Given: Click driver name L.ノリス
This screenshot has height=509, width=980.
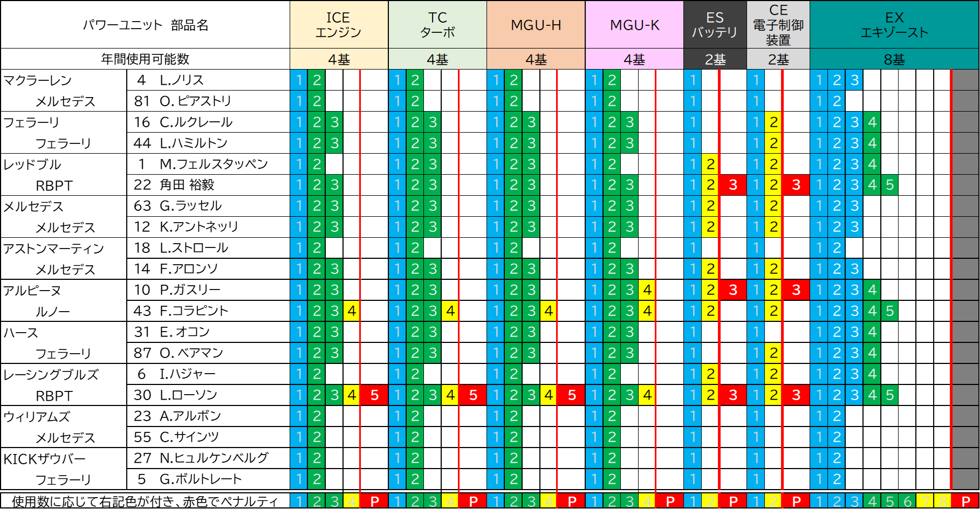Looking at the screenshot, I should (182, 80).
